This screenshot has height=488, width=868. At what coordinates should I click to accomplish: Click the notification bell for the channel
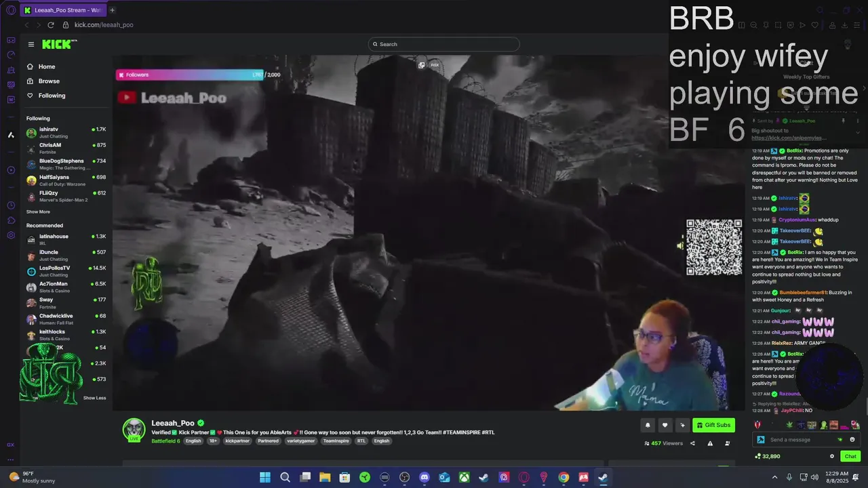pos(648,425)
